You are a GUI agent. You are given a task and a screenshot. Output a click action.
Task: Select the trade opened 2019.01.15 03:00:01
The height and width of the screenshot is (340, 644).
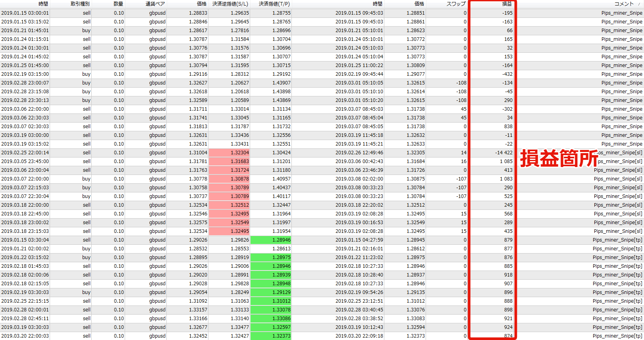pos(25,13)
